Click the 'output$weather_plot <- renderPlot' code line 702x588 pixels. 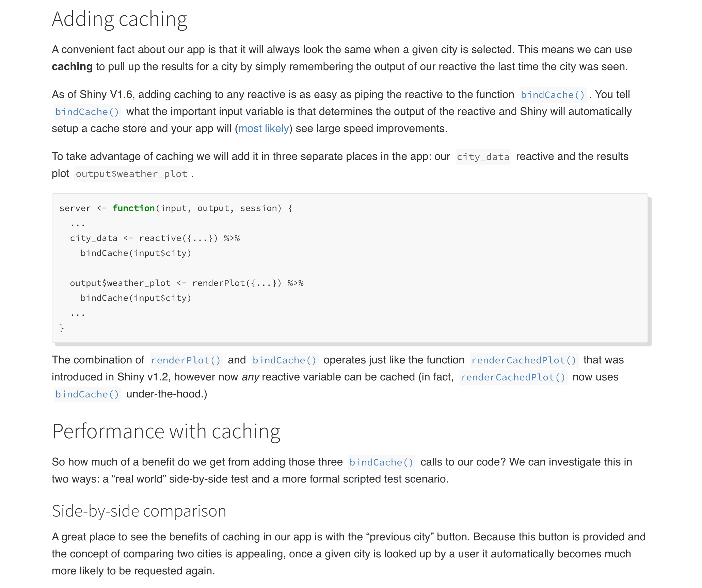[x=187, y=283]
